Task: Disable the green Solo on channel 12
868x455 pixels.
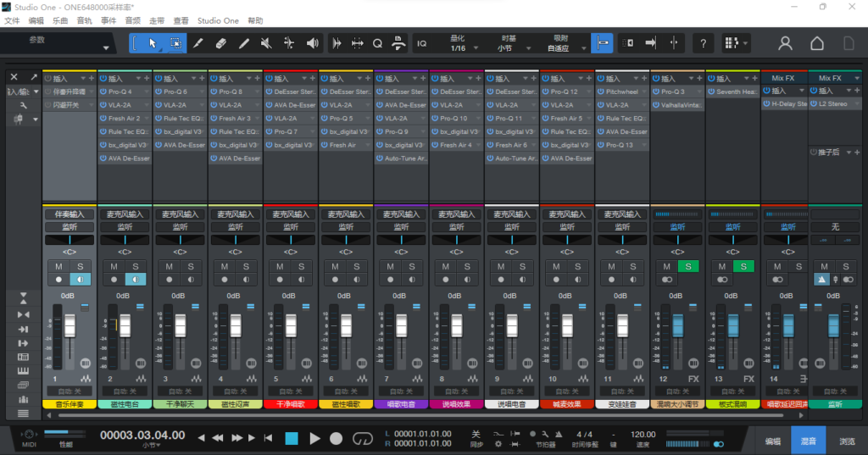Action: pyautogui.click(x=687, y=267)
